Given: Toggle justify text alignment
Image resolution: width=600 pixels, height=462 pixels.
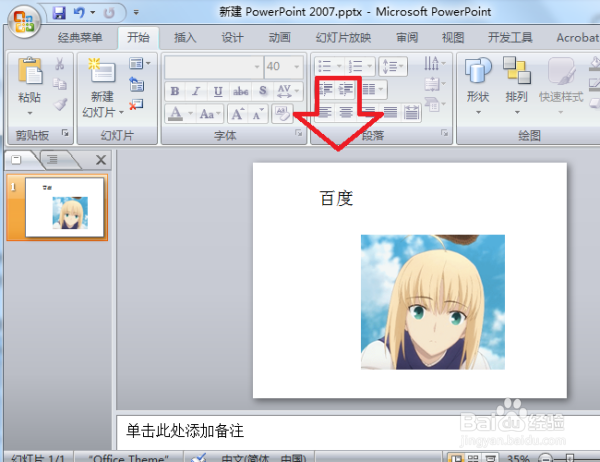Looking at the screenshot, I should pos(390,112).
